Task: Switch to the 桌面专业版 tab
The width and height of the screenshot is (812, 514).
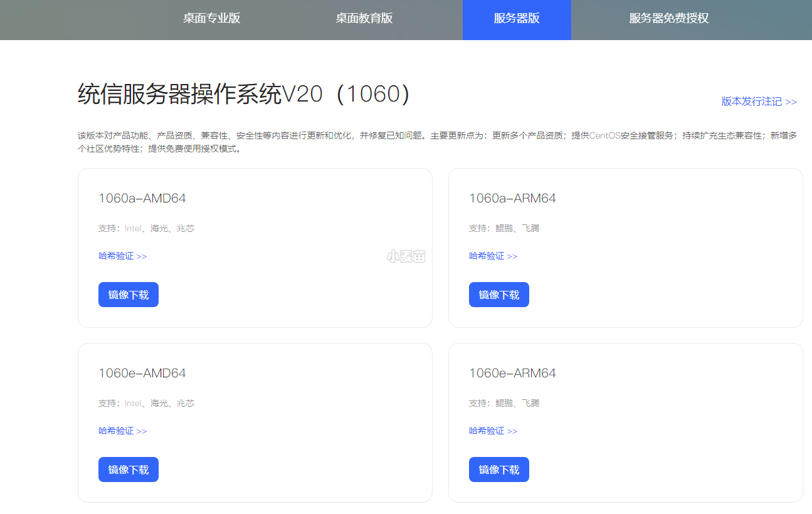Action: point(211,18)
